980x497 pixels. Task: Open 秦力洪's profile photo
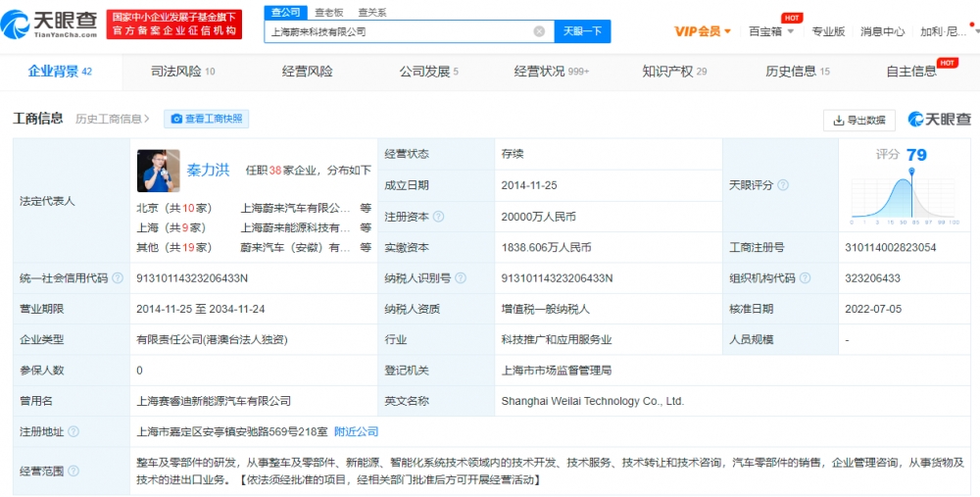(x=158, y=171)
